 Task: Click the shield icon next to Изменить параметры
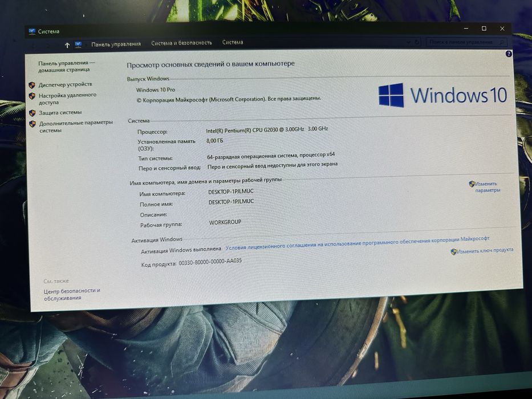point(471,184)
